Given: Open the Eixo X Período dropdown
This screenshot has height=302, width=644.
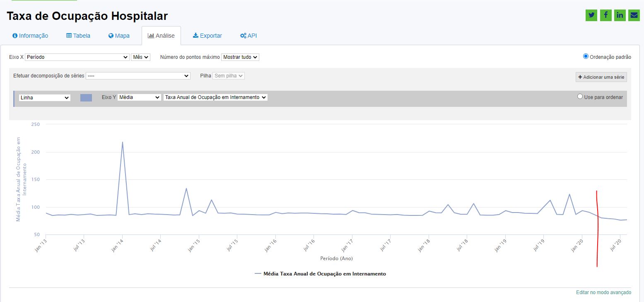Looking at the screenshot, I should tap(77, 57).
